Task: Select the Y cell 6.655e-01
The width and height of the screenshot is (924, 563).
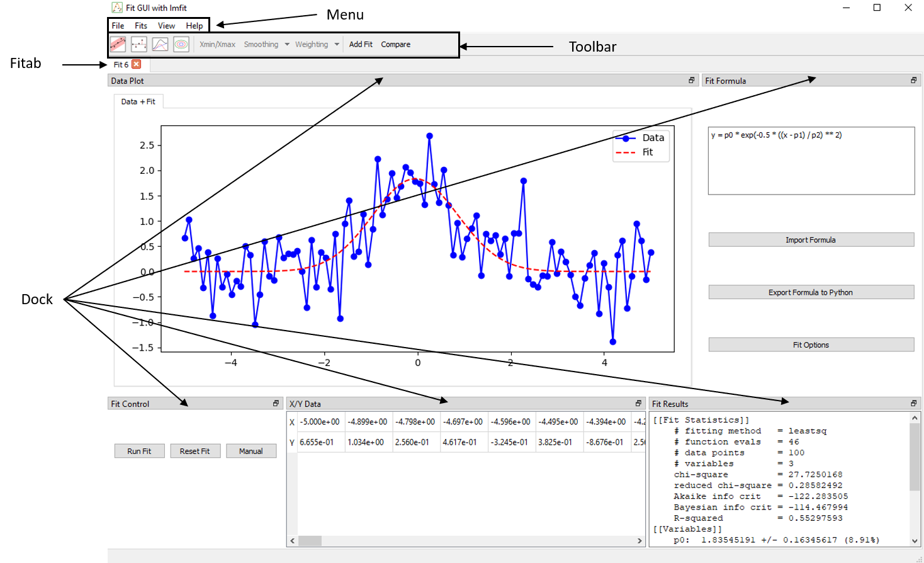Action: (321, 442)
